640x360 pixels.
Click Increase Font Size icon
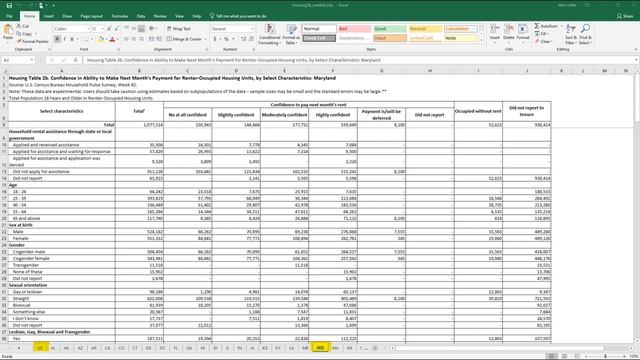109,29
